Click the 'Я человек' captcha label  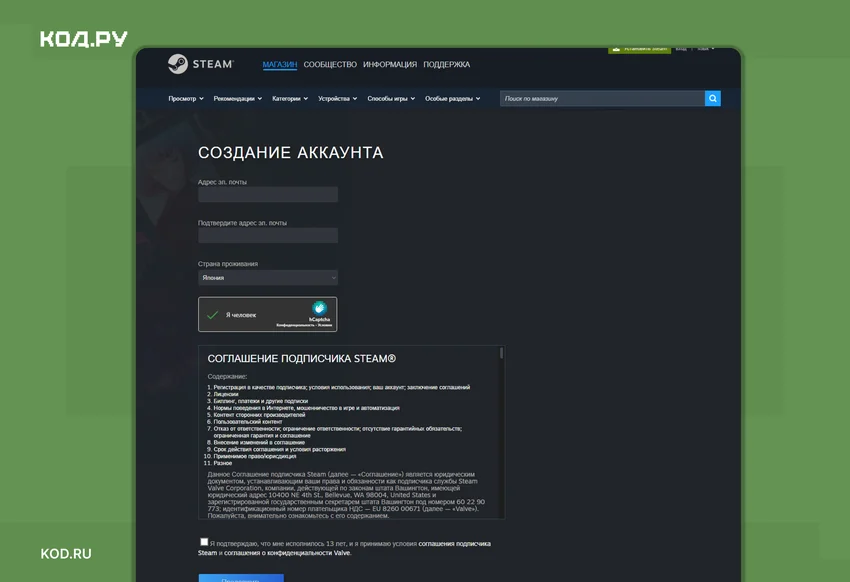click(241, 315)
